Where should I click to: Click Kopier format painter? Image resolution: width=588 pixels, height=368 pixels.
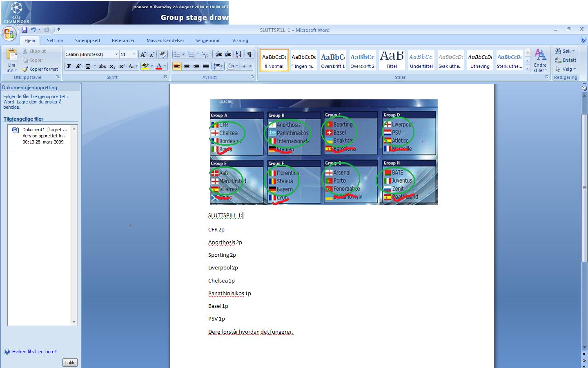pyautogui.click(x=40, y=69)
